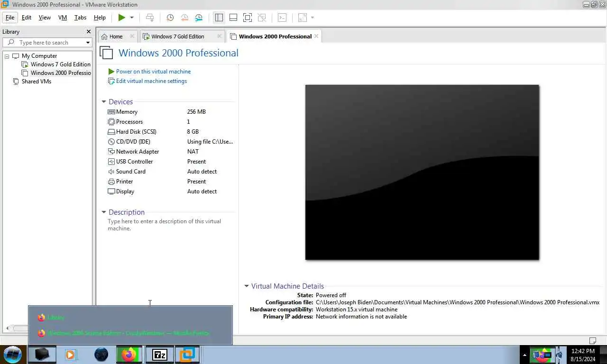Collapse the My Computer tree node
The height and width of the screenshot is (364, 607).
tap(7, 56)
